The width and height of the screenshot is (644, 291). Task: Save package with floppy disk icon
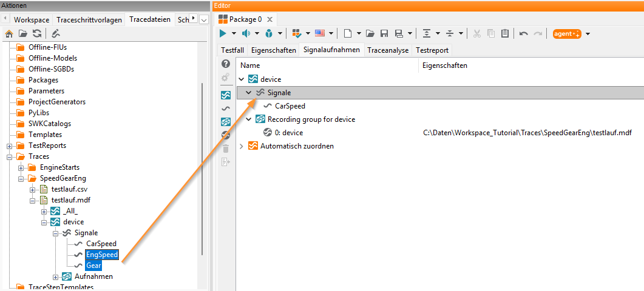coord(384,34)
